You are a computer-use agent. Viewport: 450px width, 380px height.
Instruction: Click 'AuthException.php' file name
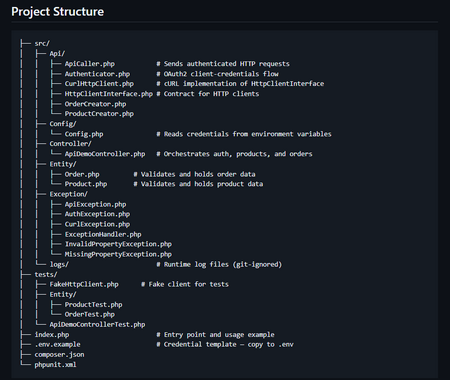(97, 214)
